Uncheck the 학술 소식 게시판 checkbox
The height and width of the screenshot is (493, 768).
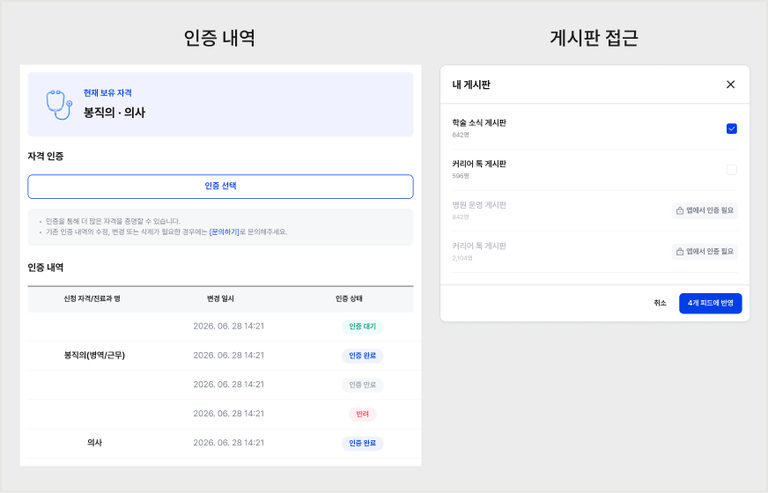pyautogui.click(x=732, y=129)
